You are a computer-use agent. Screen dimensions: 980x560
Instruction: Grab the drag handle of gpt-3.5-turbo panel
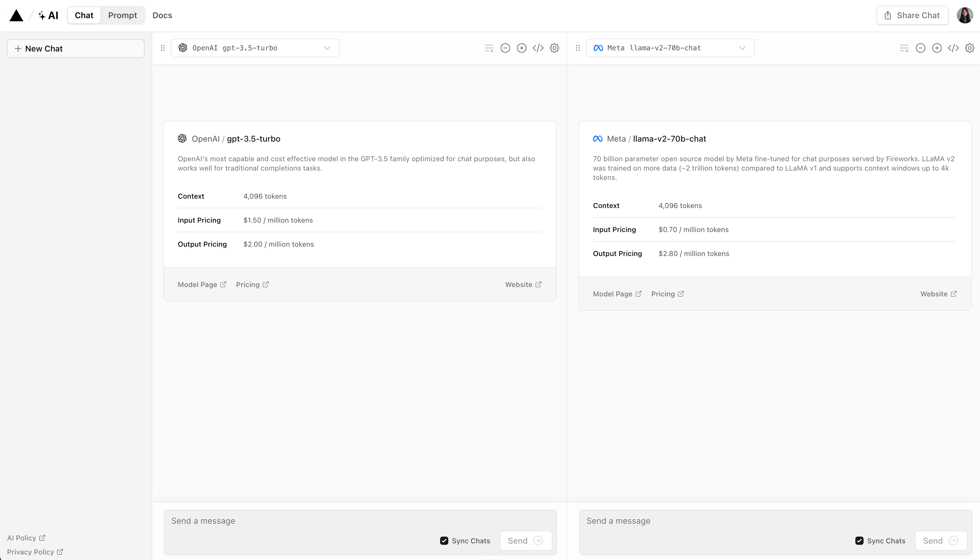pyautogui.click(x=163, y=48)
